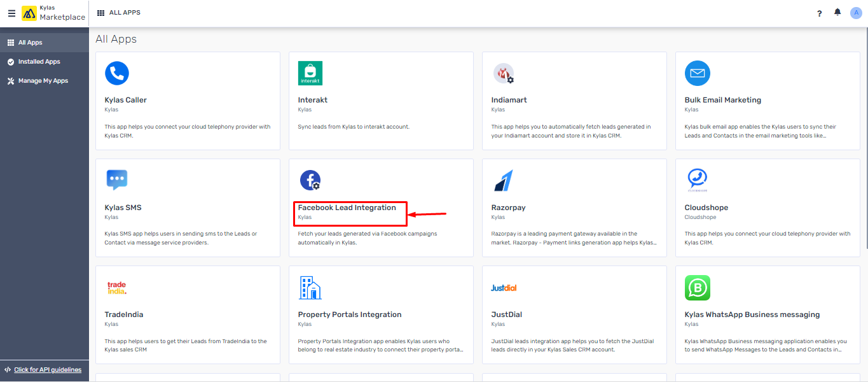The image size is (868, 382).
Task: Click the Cloudshope phone logo
Action: [x=697, y=180]
